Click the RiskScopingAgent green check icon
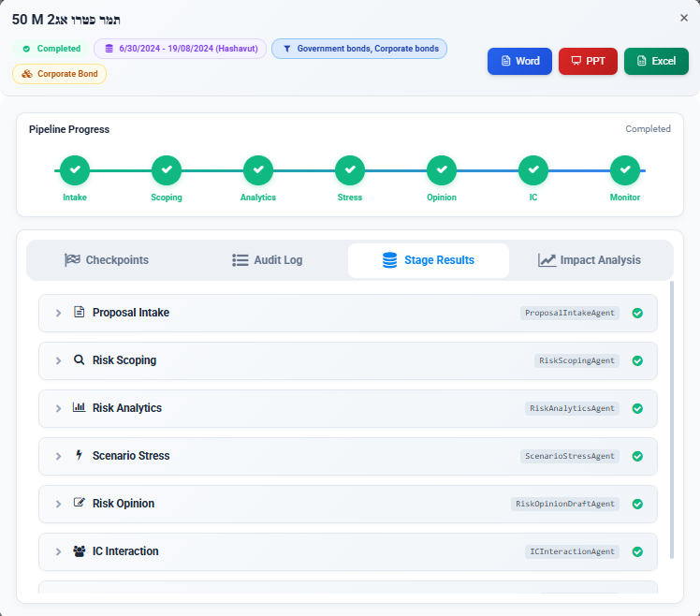Screen dimensions: 700x616 [x=637, y=361]
